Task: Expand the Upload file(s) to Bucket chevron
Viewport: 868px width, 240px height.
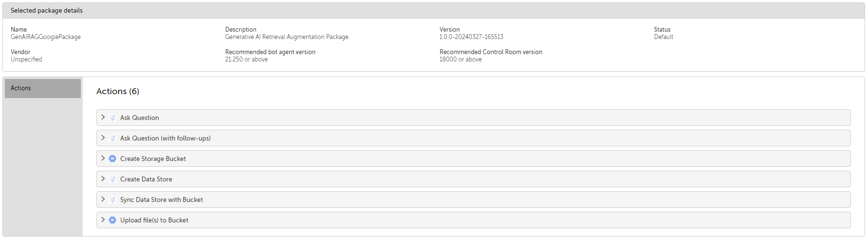Action: click(x=103, y=220)
